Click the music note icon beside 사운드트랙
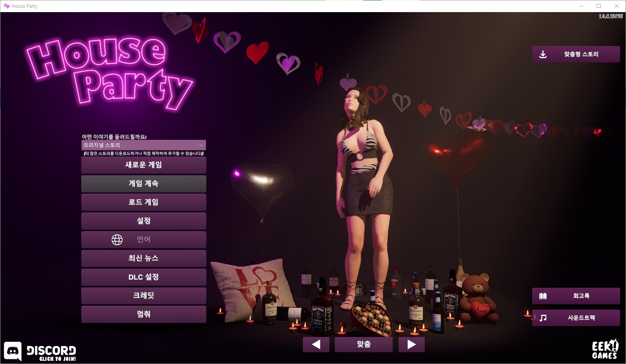 click(543, 318)
